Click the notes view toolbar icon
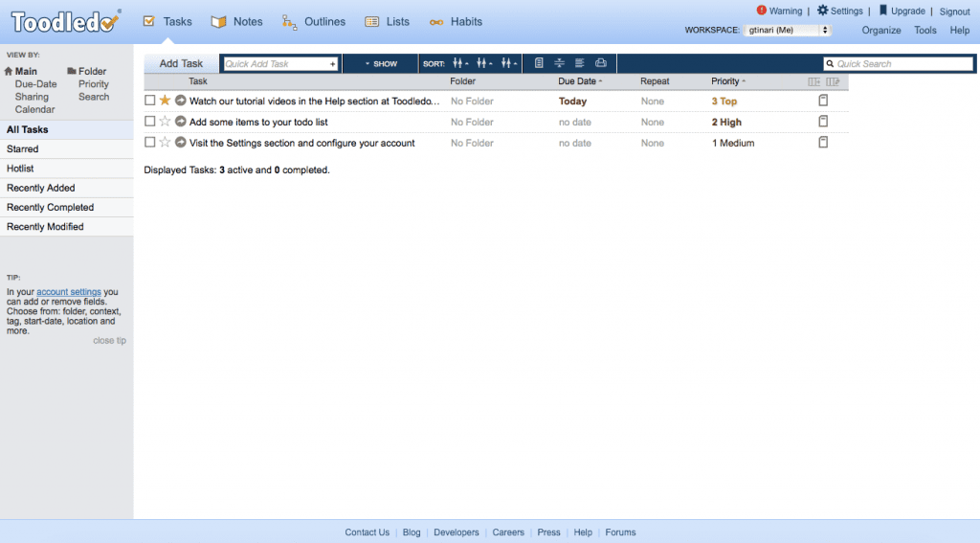This screenshot has width=980, height=543. [539, 63]
